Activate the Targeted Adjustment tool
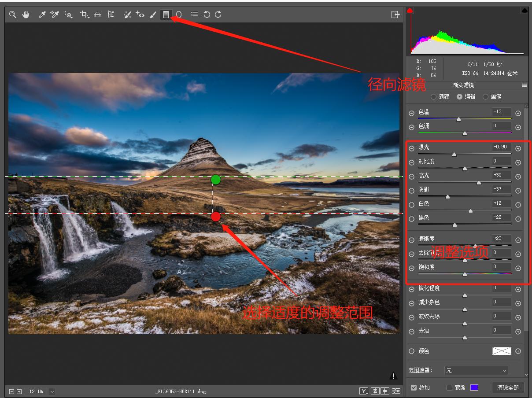Screen dimensions: 532x398 click(67, 15)
